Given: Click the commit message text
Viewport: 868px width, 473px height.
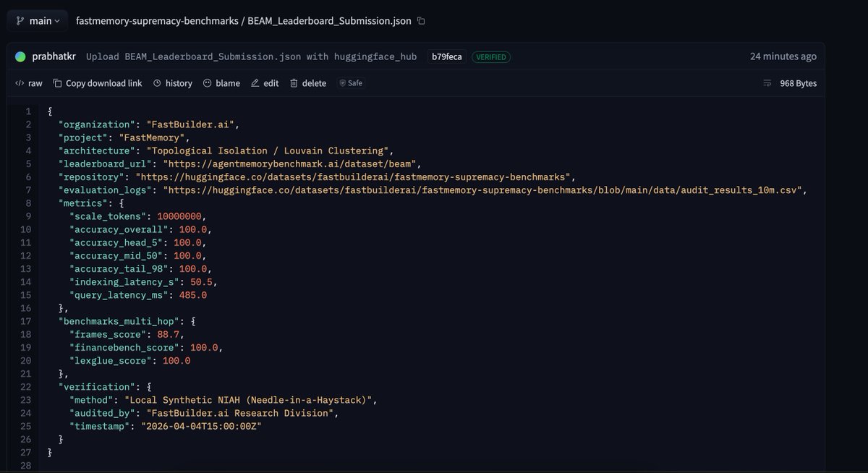Looking at the screenshot, I should (x=251, y=56).
